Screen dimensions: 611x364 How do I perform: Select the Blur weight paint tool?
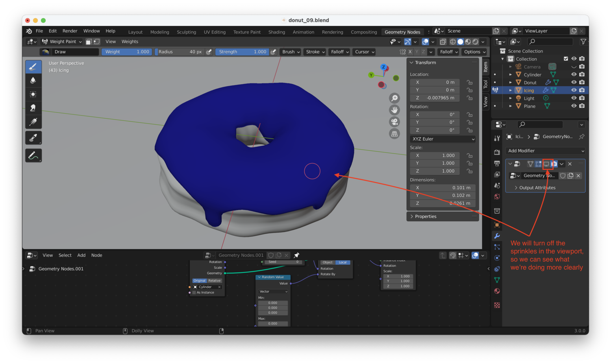tap(33, 80)
